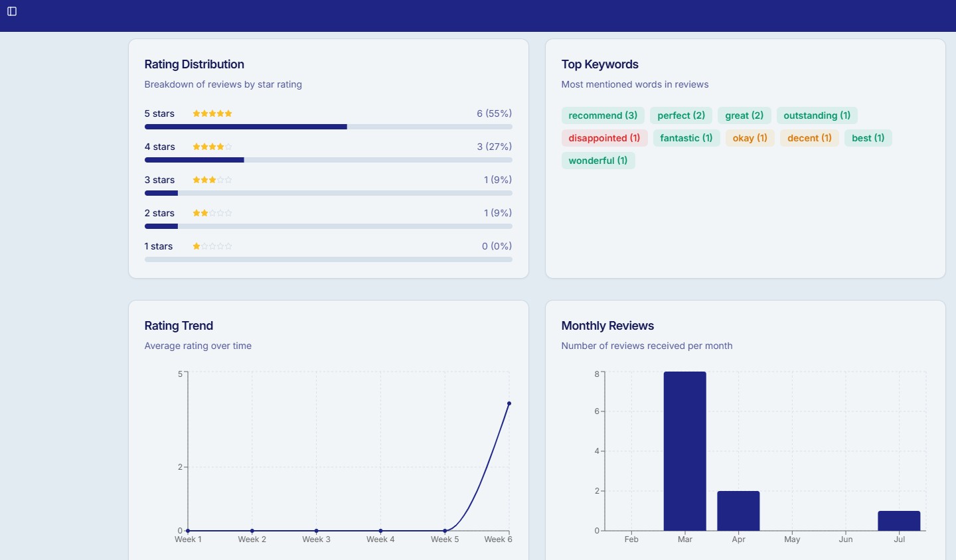
Task: Click the 5 stars rating icons
Action: click(x=212, y=113)
